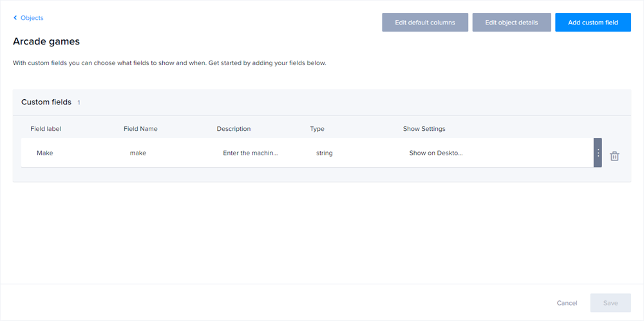Cancel the changes
Screen dimensions: 644x321
(567, 303)
